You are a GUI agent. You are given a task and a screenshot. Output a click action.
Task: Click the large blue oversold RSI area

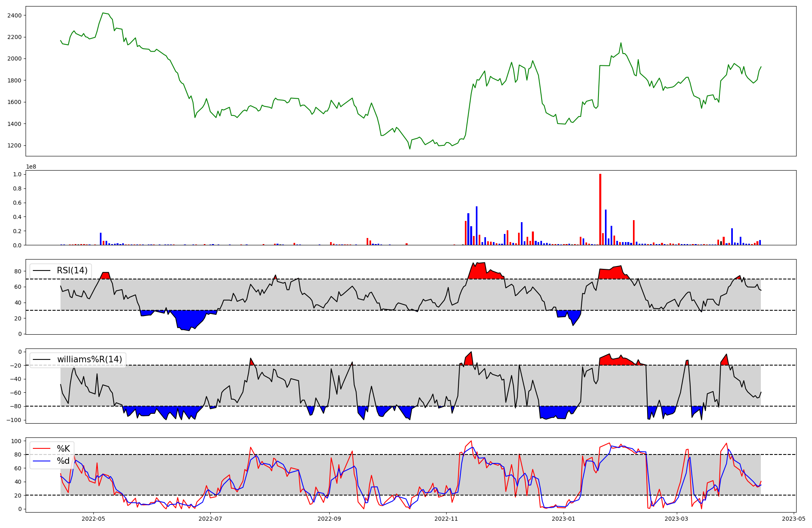[188, 320]
